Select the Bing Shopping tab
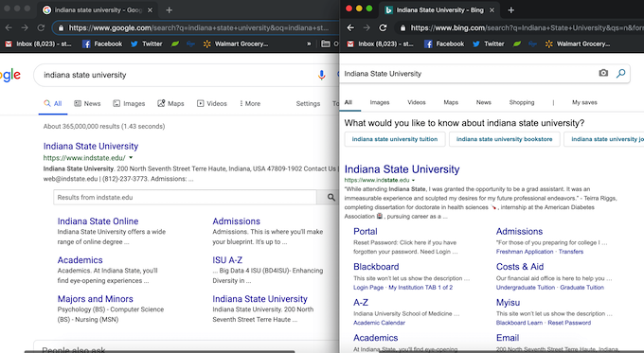The image size is (644, 353). click(522, 102)
